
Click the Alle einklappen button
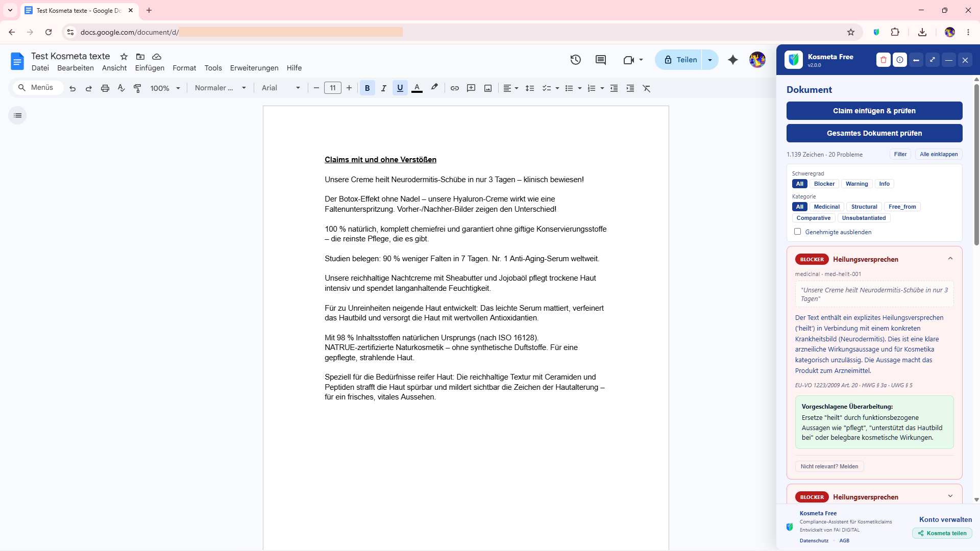(939, 154)
